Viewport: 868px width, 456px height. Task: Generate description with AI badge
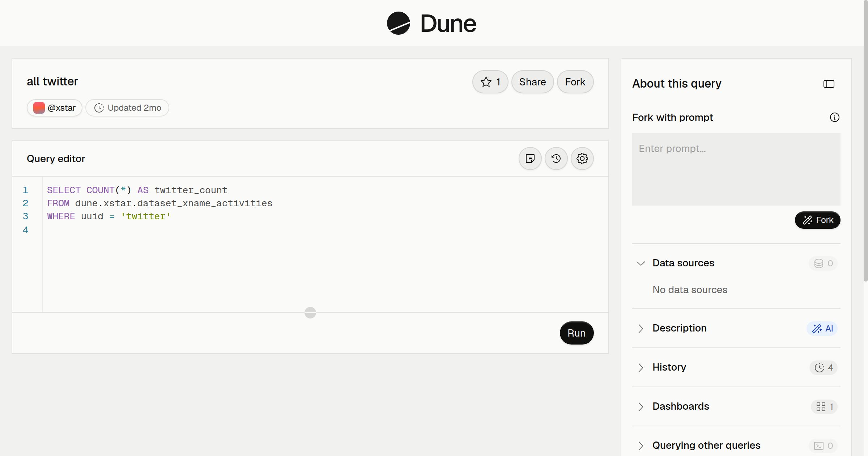pyautogui.click(x=822, y=328)
